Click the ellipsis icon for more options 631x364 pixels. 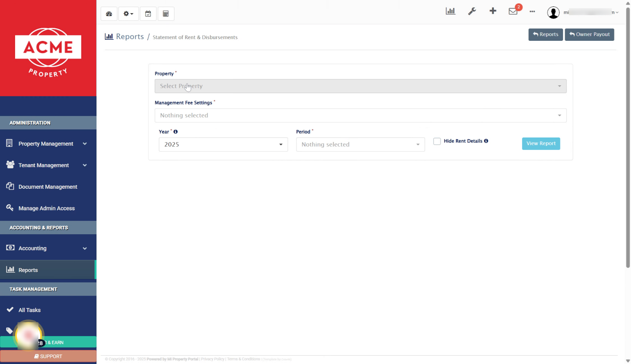pos(532,12)
